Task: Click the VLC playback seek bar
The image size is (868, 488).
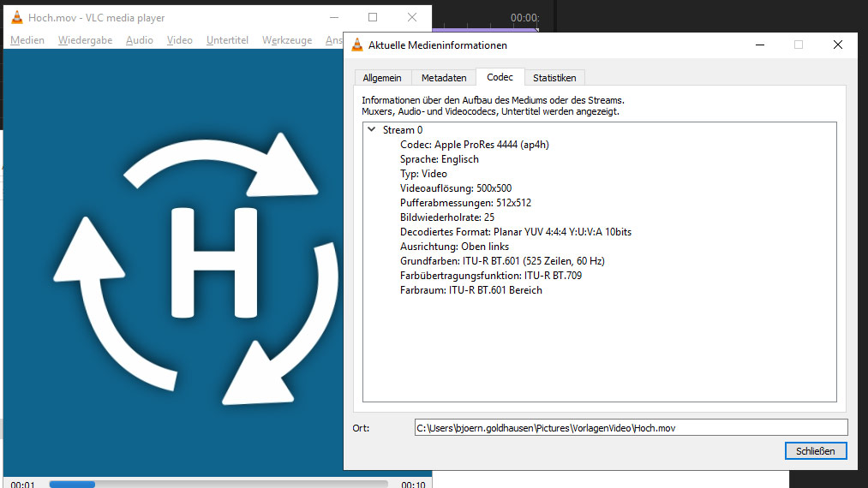Action: [x=218, y=484]
